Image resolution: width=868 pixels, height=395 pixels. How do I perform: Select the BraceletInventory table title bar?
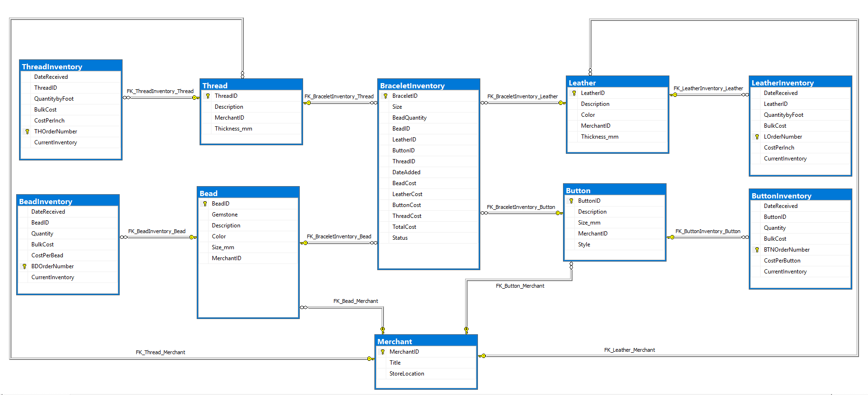tap(428, 85)
